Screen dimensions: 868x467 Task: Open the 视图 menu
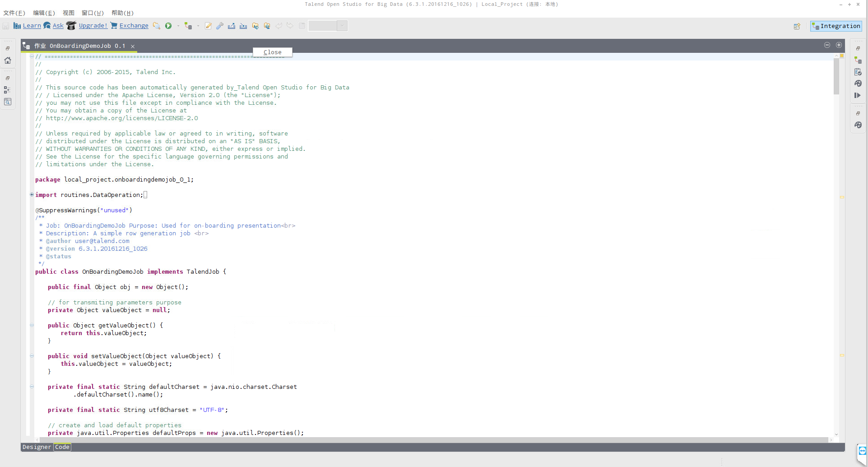[68, 13]
